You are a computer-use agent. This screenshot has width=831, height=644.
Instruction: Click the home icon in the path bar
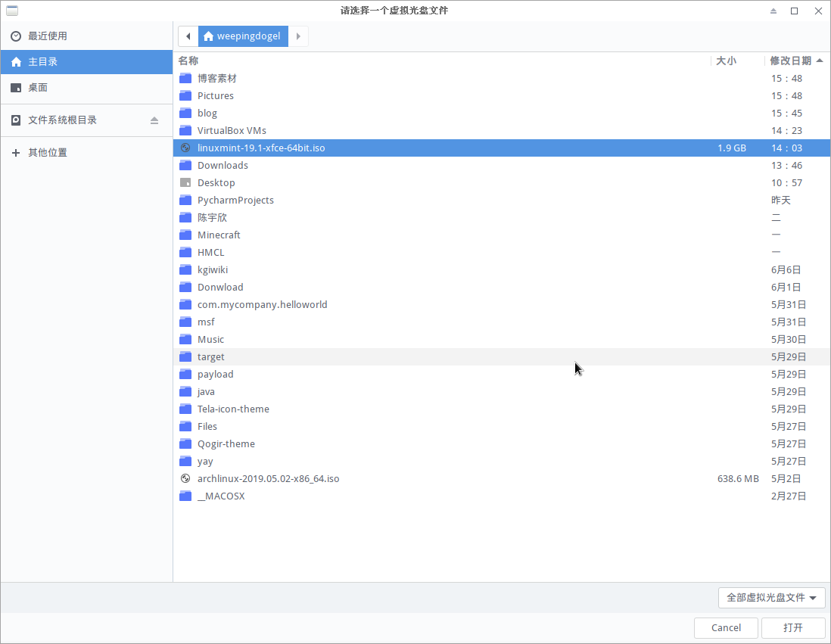(x=208, y=36)
